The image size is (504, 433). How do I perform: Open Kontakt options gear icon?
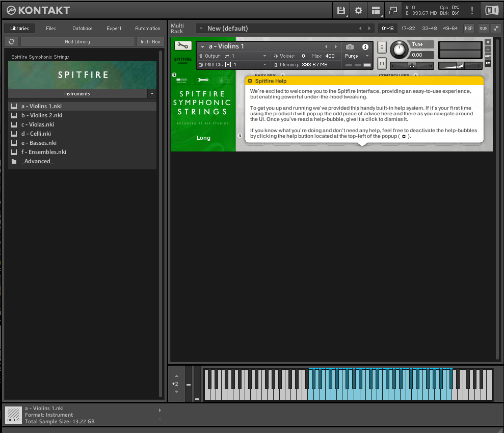click(x=358, y=11)
